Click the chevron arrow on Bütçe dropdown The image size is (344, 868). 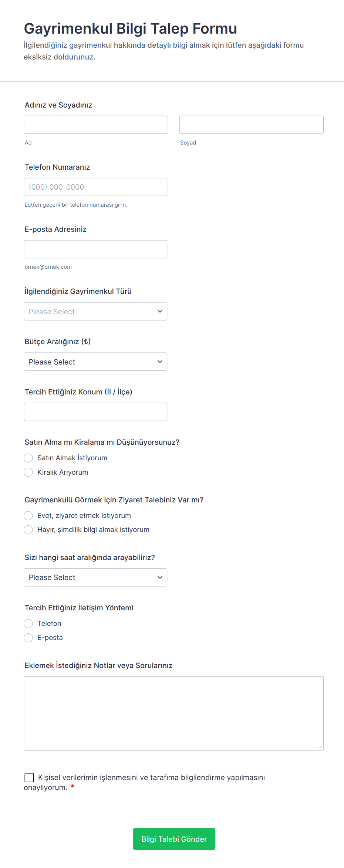160,362
